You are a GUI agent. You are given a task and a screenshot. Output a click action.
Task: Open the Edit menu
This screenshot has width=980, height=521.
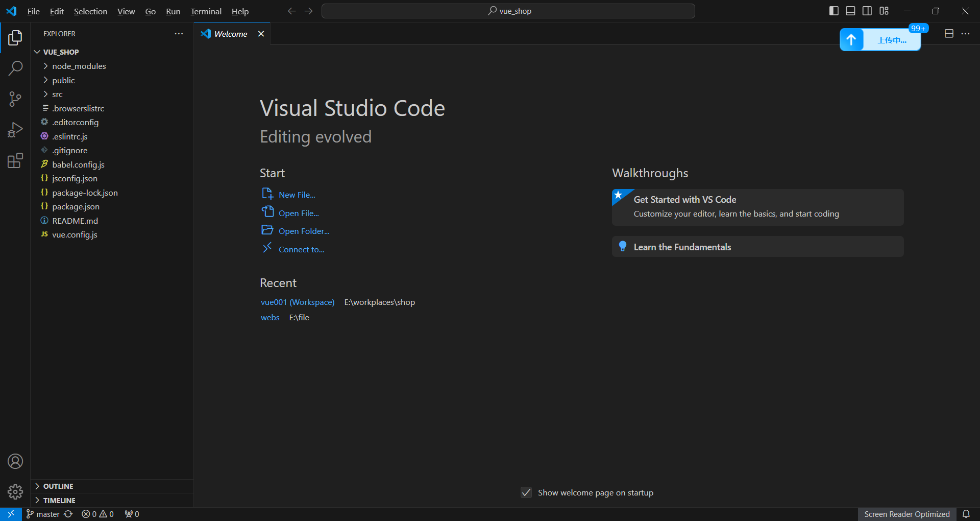click(57, 11)
